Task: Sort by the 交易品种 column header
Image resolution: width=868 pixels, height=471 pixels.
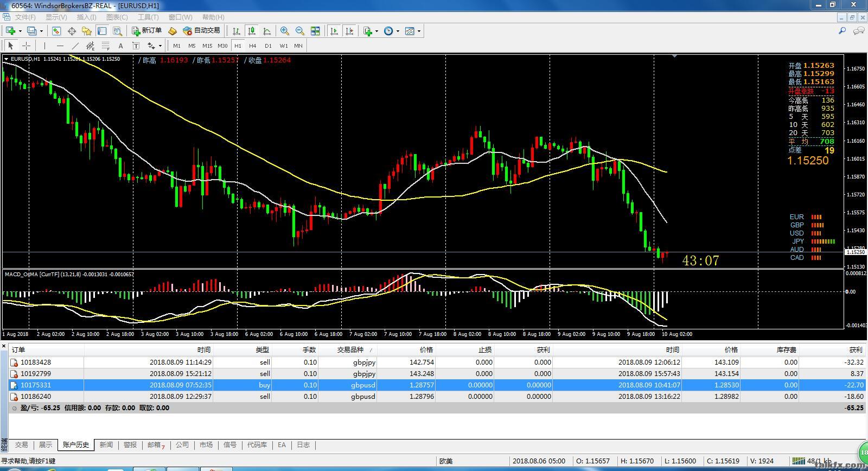Action: tap(348, 350)
